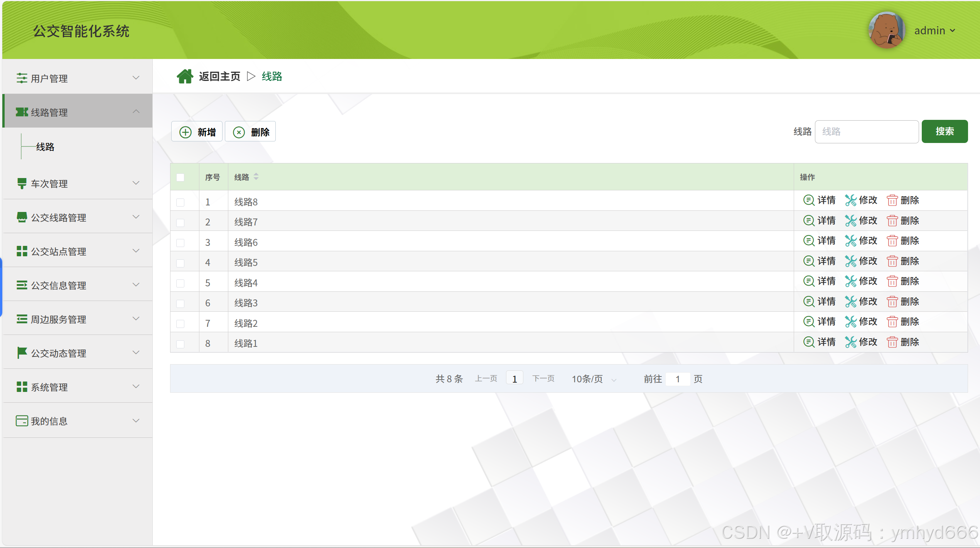The width and height of the screenshot is (980, 548).
Task: Click the magnifier 详情 icon for 线路8
Action: pos(808,200)
